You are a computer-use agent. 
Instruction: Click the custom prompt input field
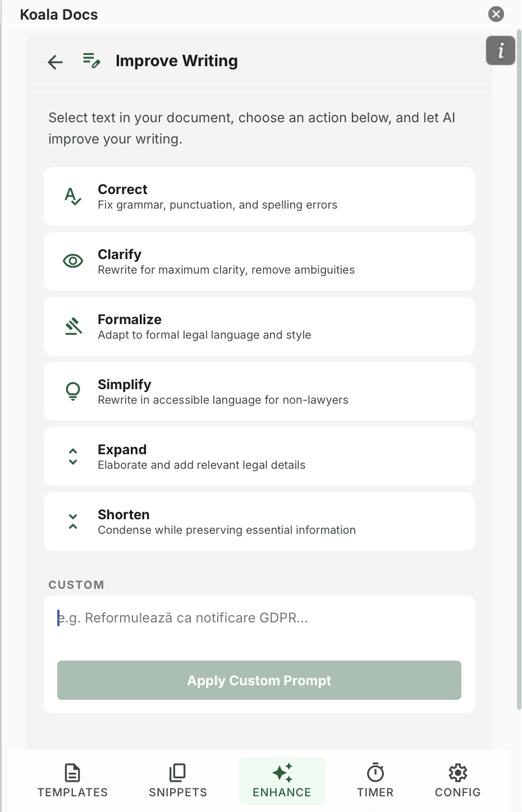(259, 617)
